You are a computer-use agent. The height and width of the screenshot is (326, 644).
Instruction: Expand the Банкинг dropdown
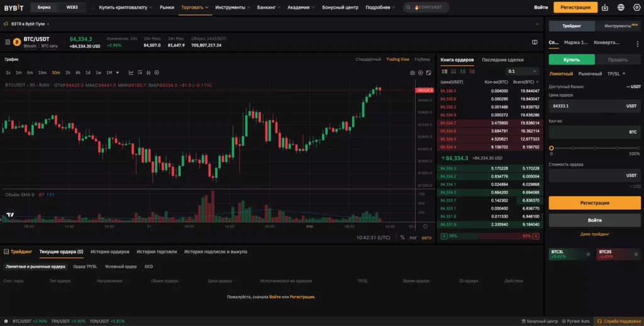point(269,8)
